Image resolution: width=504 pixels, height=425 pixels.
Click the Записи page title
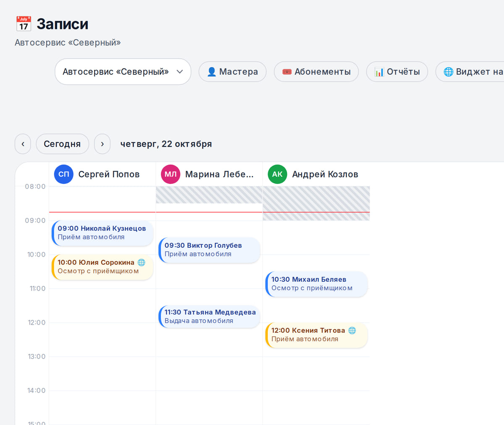click(x=62, y=24)
